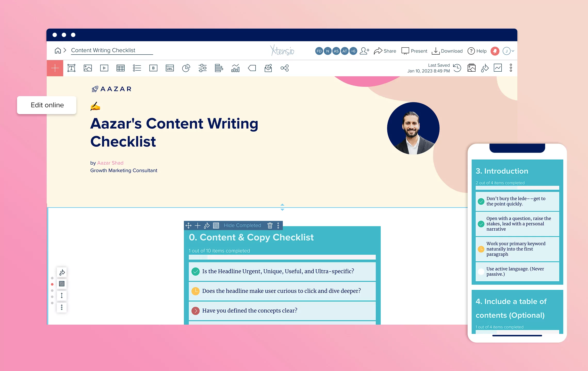Image resolution: width=588 pixels, height=371 pixels.
Task: Open the background fill paint bucket icon
Action: click(485, 68)
